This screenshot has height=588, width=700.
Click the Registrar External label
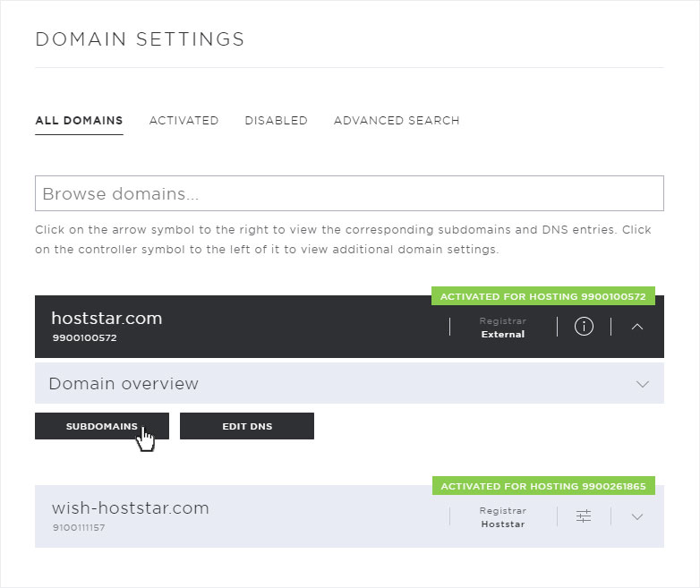[503, 328]
